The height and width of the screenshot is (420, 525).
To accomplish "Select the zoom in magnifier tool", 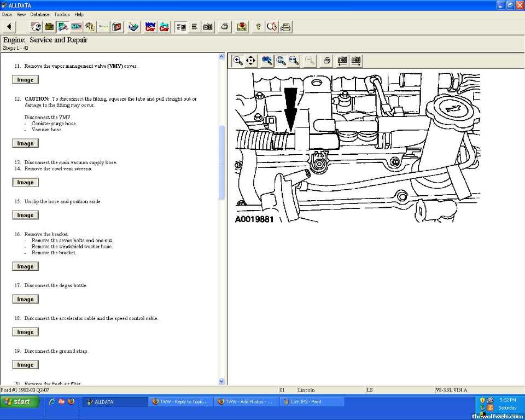I will click(x=238, y=61).
